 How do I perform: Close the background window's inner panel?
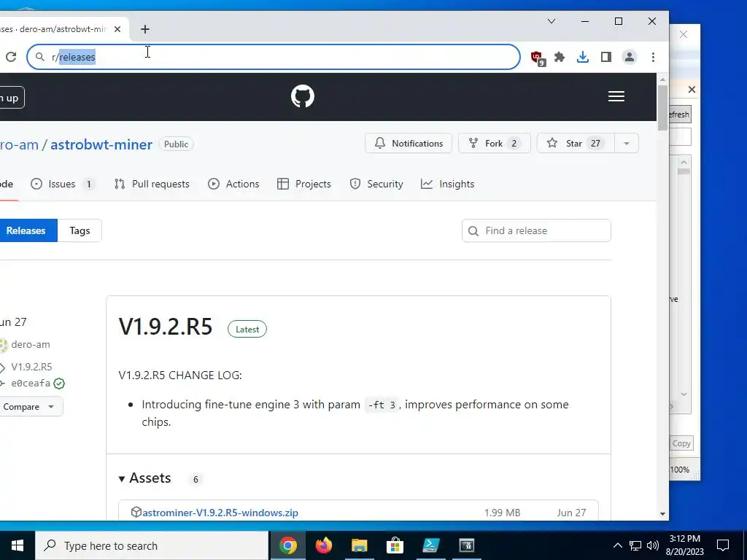[692, 90]
